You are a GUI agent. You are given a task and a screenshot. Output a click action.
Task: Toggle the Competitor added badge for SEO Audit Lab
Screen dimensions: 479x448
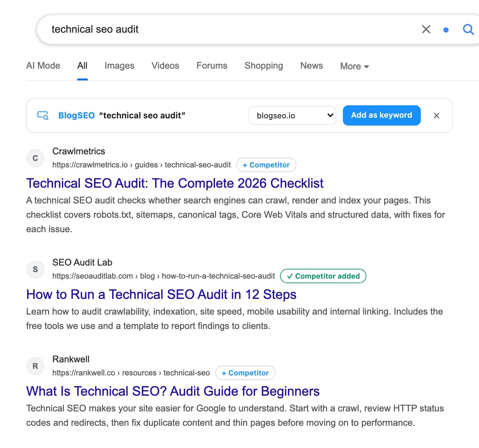[x=323, y=276]
